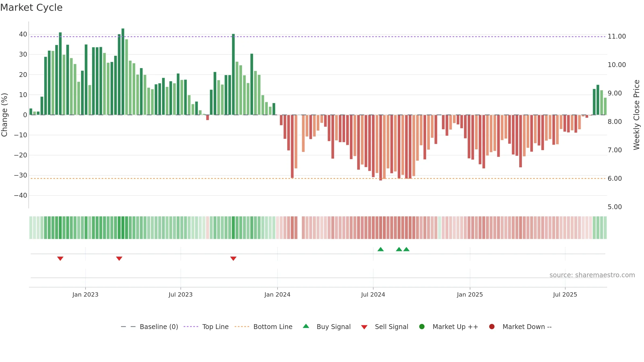Click the Sell Signal legend entry
The height and width of the screenshot is (362, 644).
pyautogui.click(x=385, y=327)
